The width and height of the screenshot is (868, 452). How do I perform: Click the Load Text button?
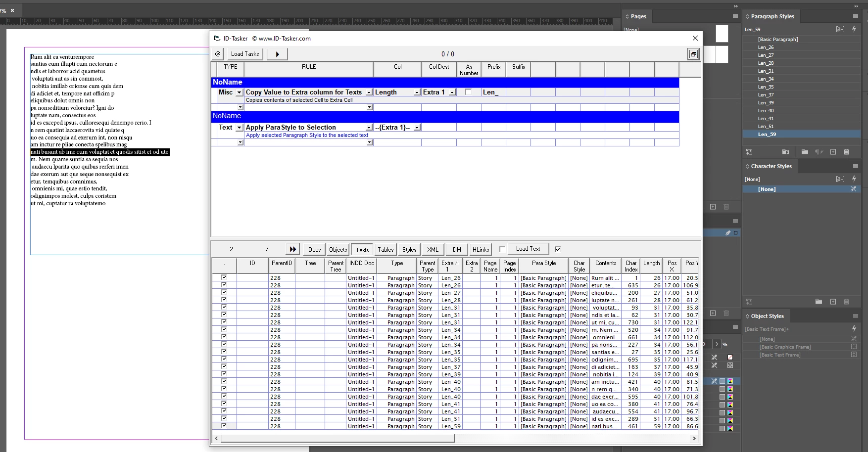click(x=528, y=249)
